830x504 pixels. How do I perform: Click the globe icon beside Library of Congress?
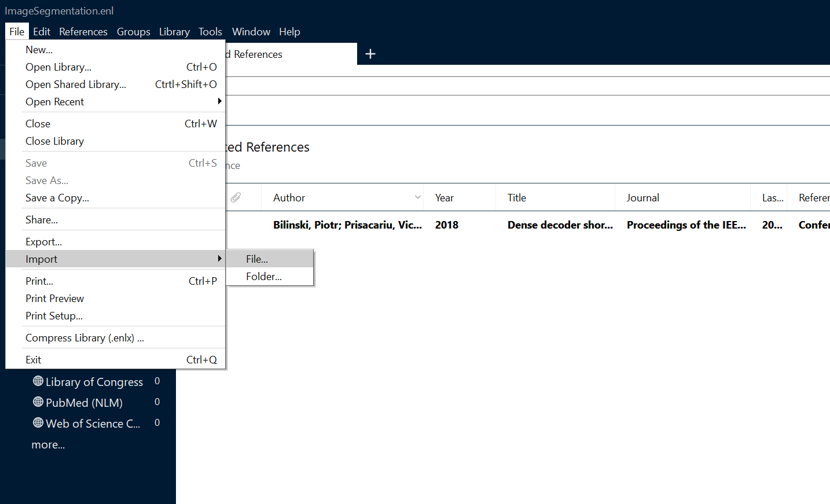[x=38, y=381]
